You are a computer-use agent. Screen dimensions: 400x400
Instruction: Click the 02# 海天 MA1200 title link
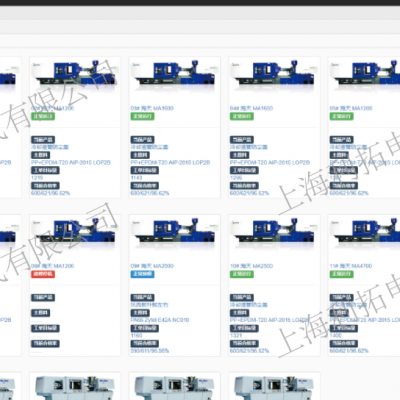click(x=52, y=108)
